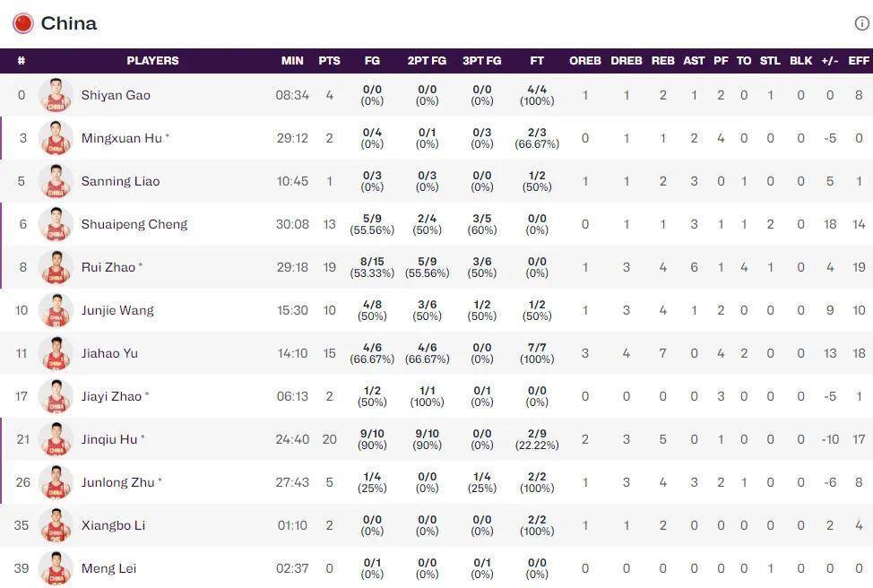This screenshot has width=873, height=588.
Task: Click Jinqiu Hu's avatar picture
Action: coord(56,439)
